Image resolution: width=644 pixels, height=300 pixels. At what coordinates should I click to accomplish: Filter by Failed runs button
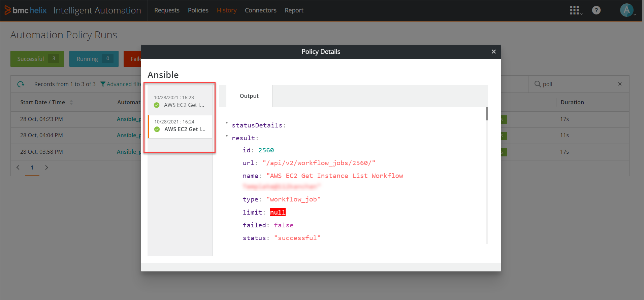[x=133, y=59]
